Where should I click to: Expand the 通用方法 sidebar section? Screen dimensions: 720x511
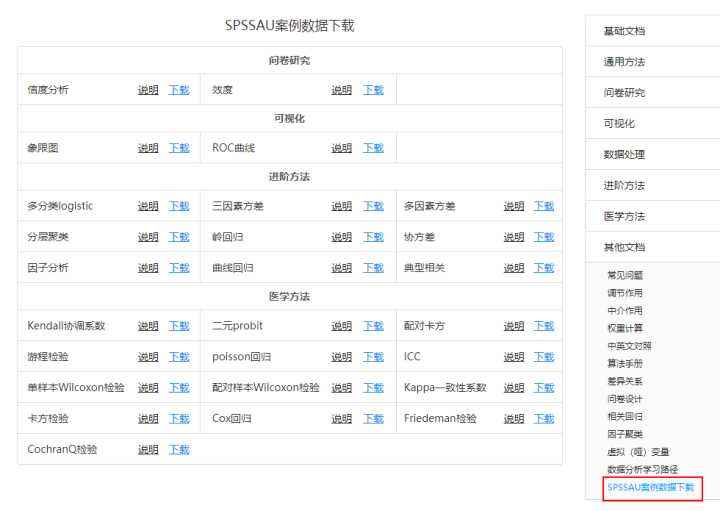point(625,62)
